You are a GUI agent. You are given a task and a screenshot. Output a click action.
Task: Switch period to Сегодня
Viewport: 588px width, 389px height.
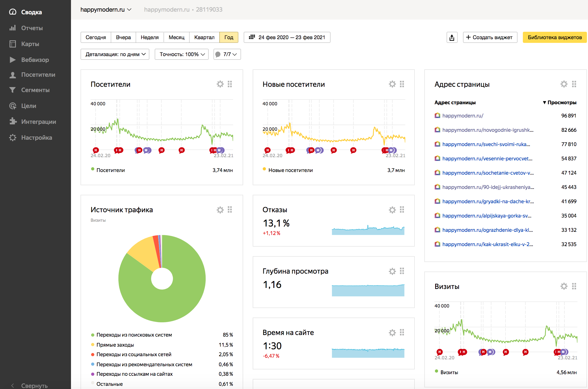pos(96,37)
